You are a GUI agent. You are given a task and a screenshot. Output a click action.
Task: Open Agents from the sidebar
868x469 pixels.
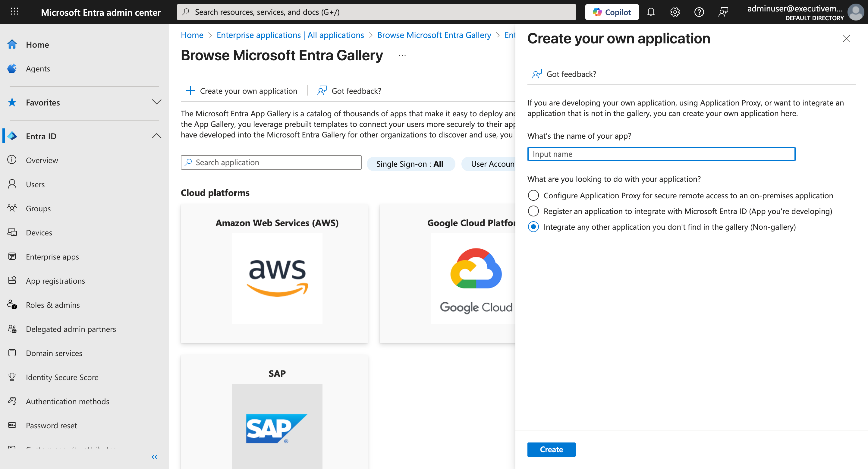point(38,69)
